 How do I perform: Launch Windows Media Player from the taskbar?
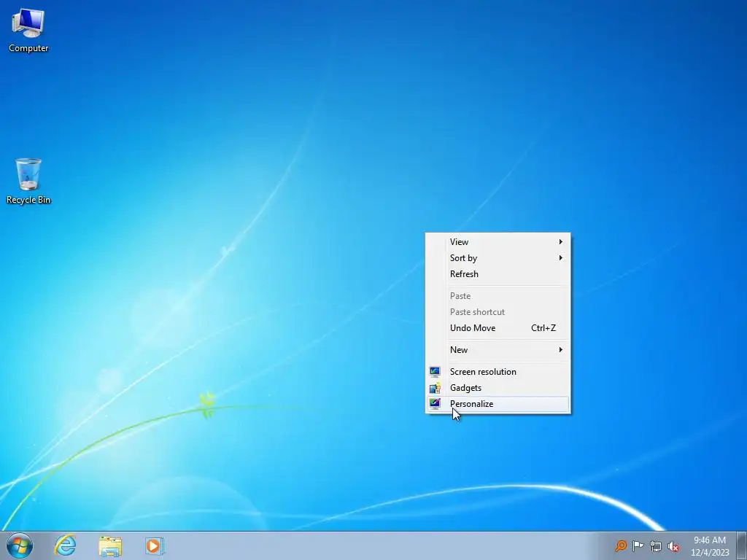pos(155,546)
